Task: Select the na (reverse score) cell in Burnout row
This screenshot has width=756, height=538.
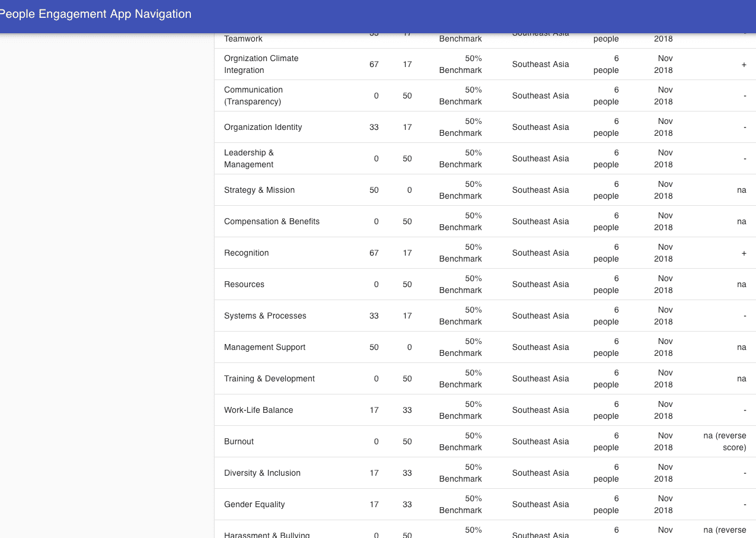Action: coord(725,441)
